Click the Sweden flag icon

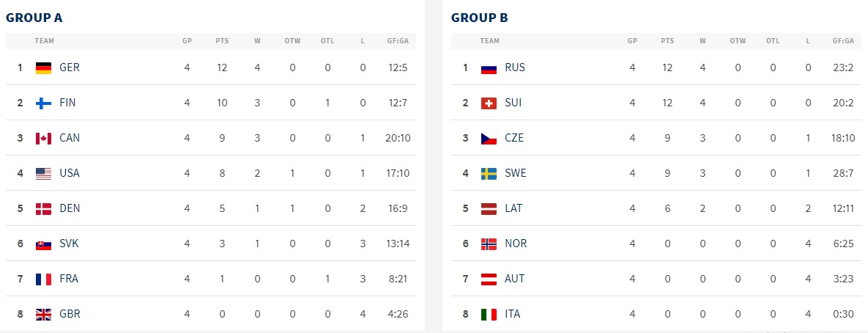pyautogui.click(x=489, y=173)
